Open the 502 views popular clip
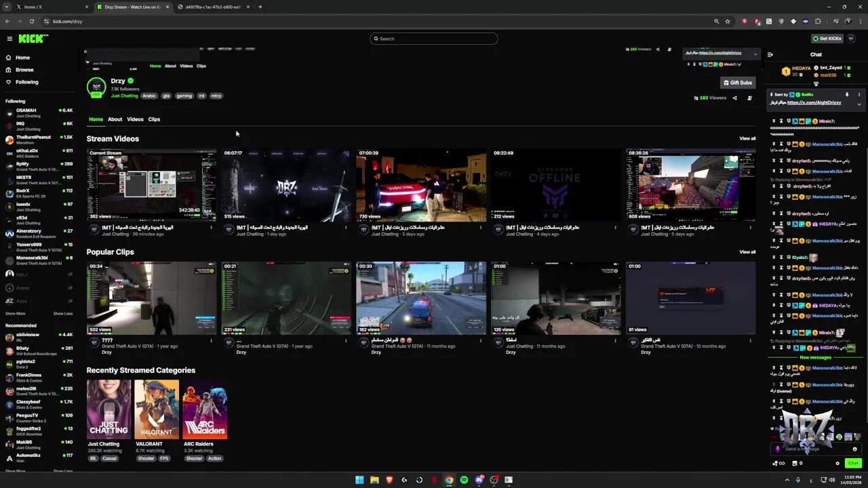This screenshot has width=868, height=488. 151,298
